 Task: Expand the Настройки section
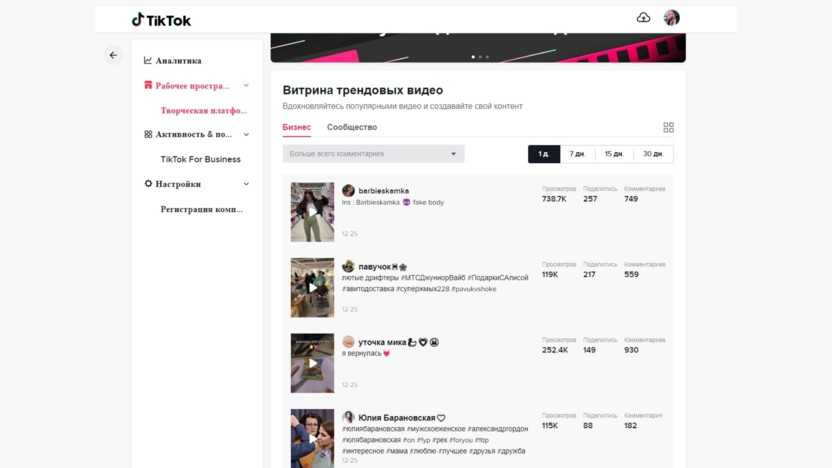[x=246, y=184]
